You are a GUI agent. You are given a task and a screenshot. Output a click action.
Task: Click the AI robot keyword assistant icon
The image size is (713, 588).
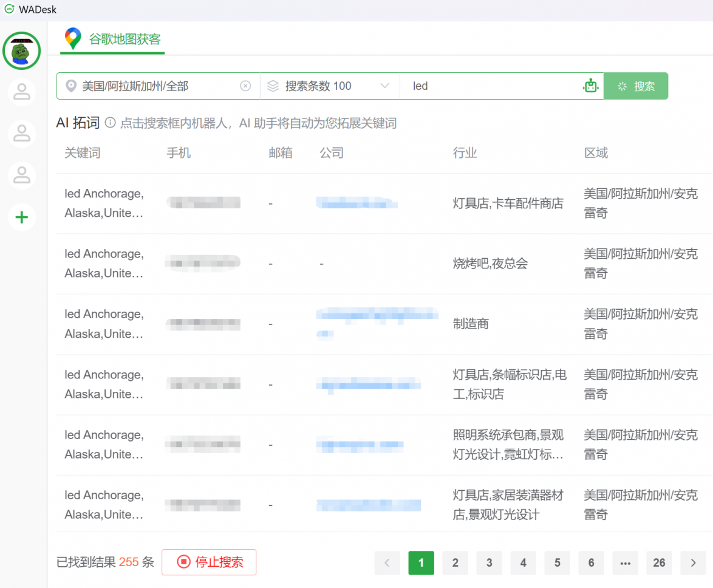click(590, 86)
